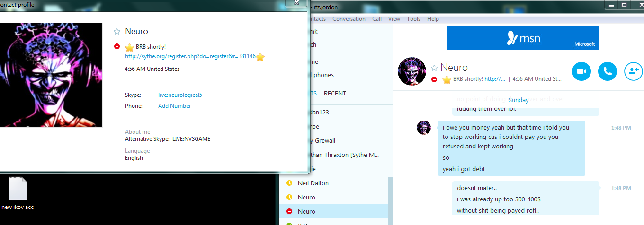
Task: Click the msn advertisement banner
Action: tap(522, 38)
